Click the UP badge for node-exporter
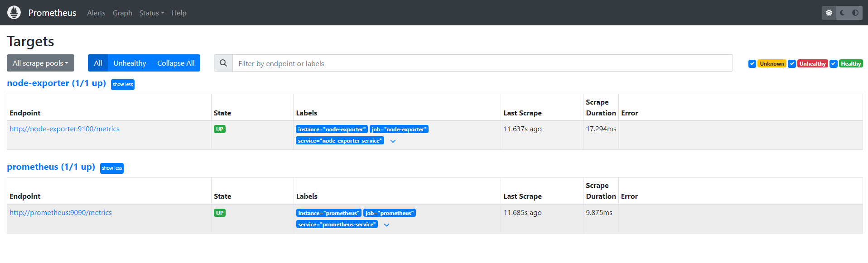868x263 pixels. pyautogui.click(x=220, y=129)
